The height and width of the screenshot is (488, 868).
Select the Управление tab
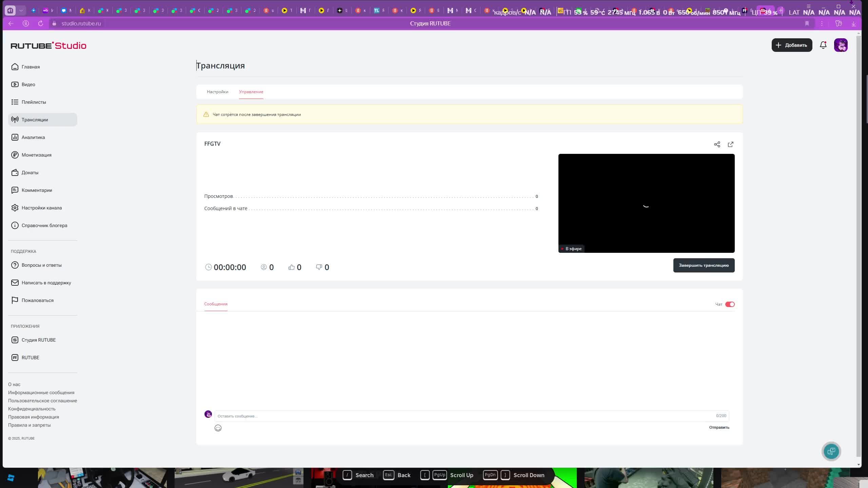coord(251,92)
